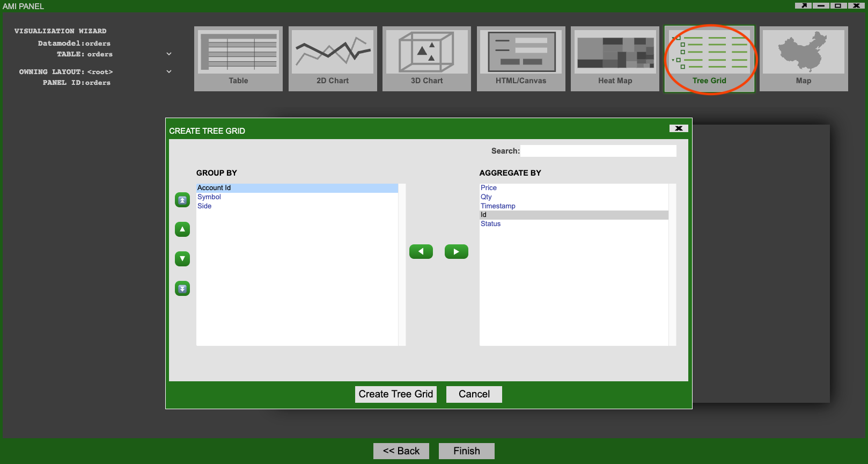Choose the Heat Map visualization

point(615,59)
